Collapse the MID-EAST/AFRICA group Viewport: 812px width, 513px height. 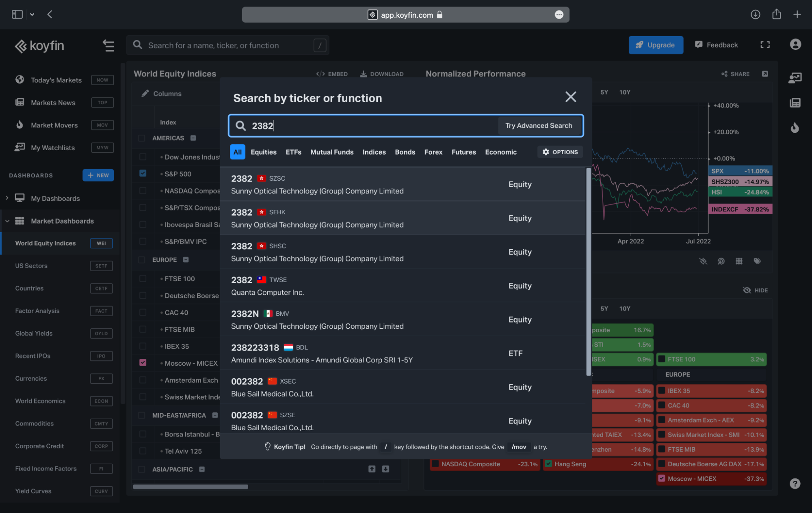(x=215, y=415)
